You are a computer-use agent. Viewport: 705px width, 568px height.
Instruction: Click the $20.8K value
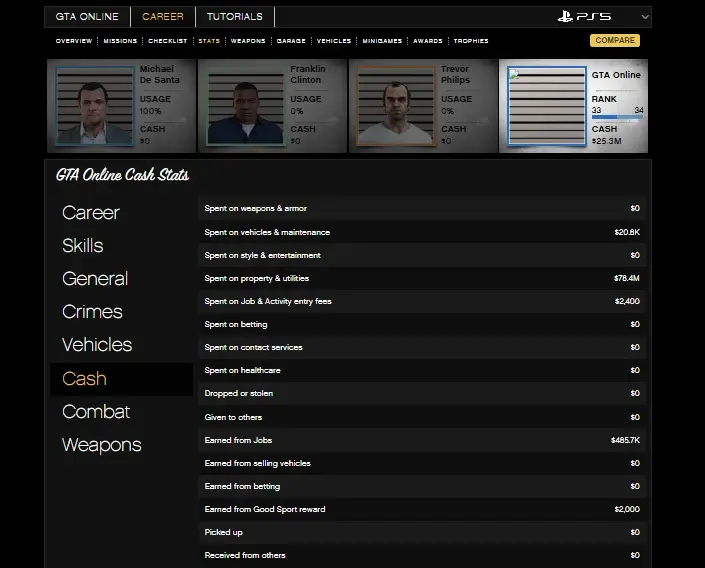tap(627, 232)
